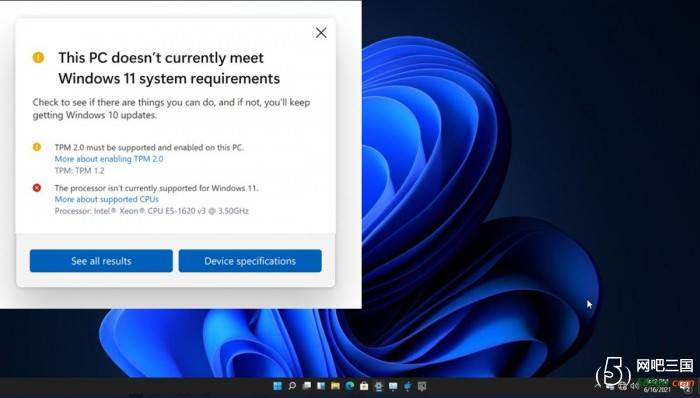Expand hidden system tray icons chevron
Screen dimensions: 700x398
click(597, 385)
